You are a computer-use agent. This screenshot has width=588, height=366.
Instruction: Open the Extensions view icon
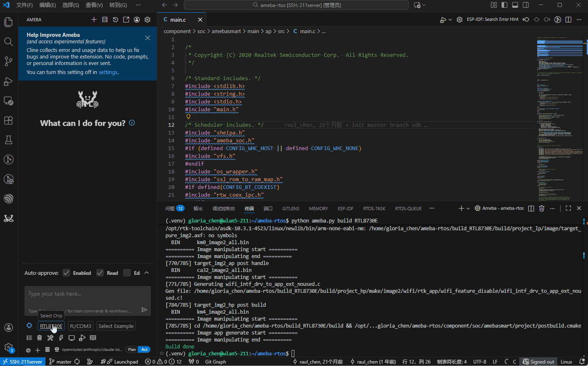(8, 120)
